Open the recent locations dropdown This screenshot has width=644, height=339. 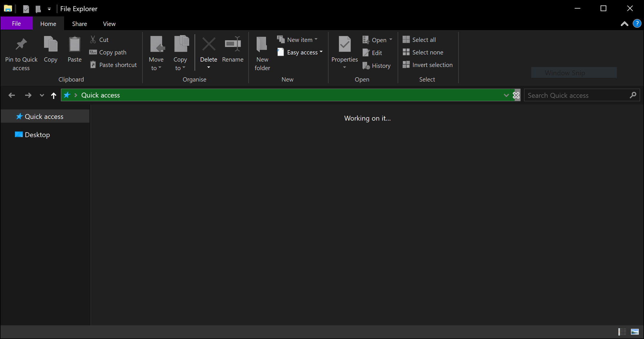coord(42,95)
